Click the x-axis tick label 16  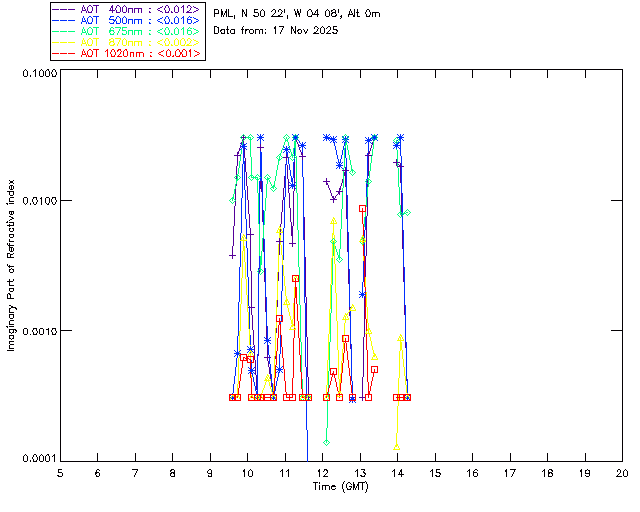(x=472, y=472)
